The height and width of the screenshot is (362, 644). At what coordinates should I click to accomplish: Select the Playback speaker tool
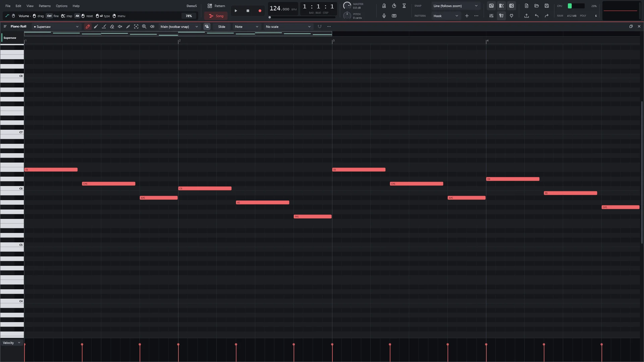click(152, 26)
